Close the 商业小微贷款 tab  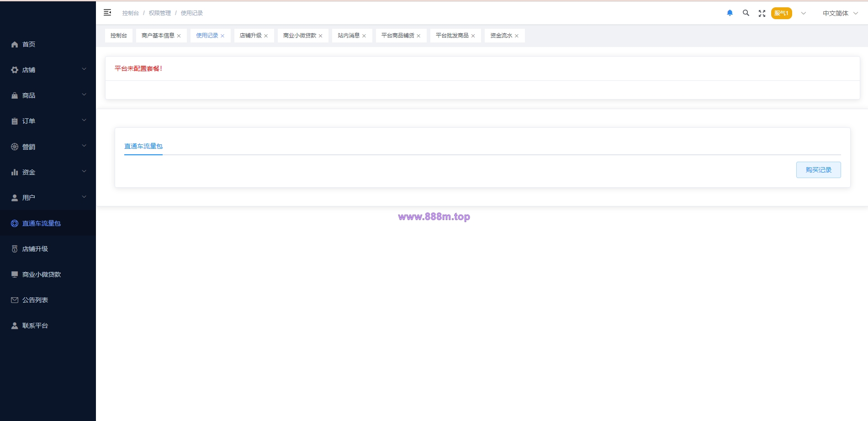(321, 36)
